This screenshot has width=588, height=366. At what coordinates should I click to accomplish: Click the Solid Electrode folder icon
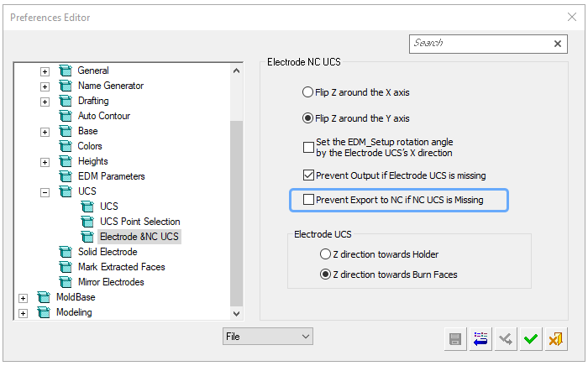point(66,252)
